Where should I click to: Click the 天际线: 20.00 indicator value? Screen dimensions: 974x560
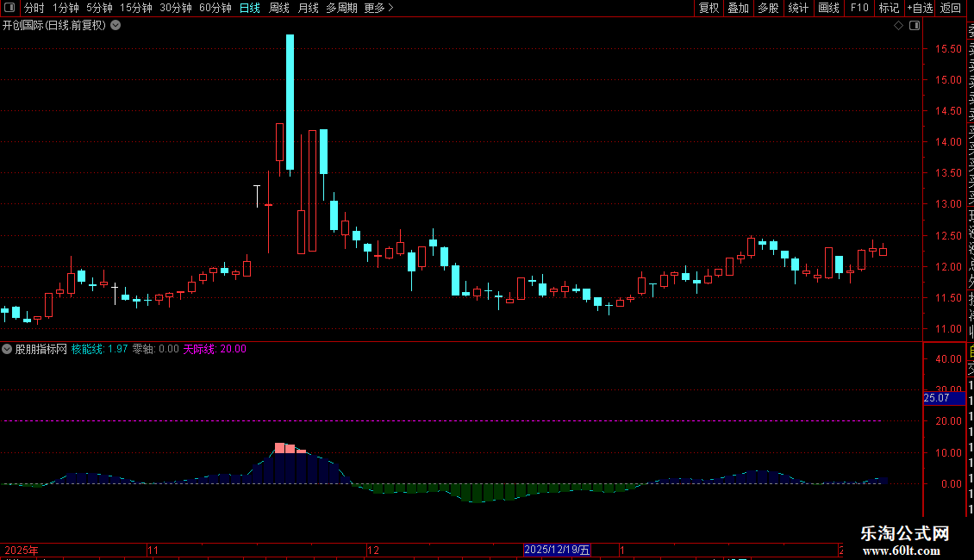click(215, 349)
